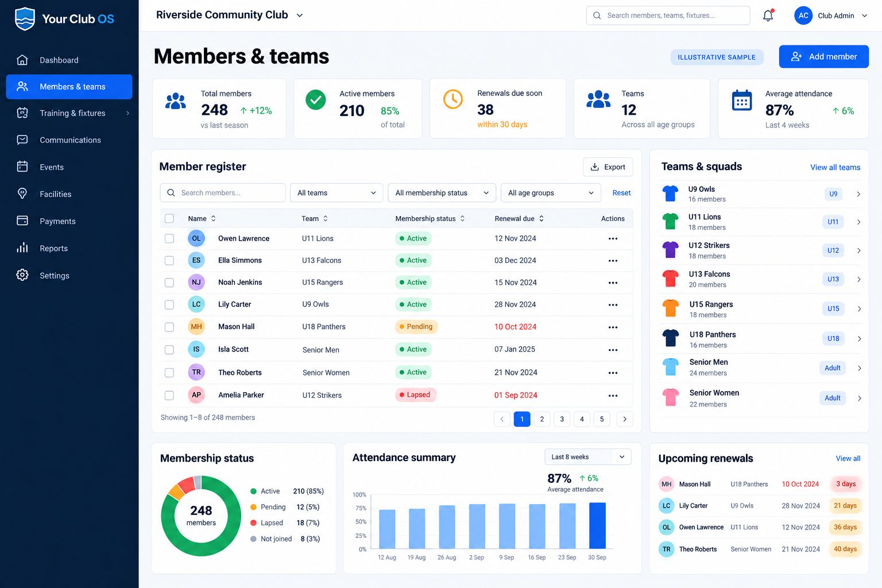This screenshot has height=588, width=882.
Task: Click the Average attendance calendar icon
Action: point(742,100)
